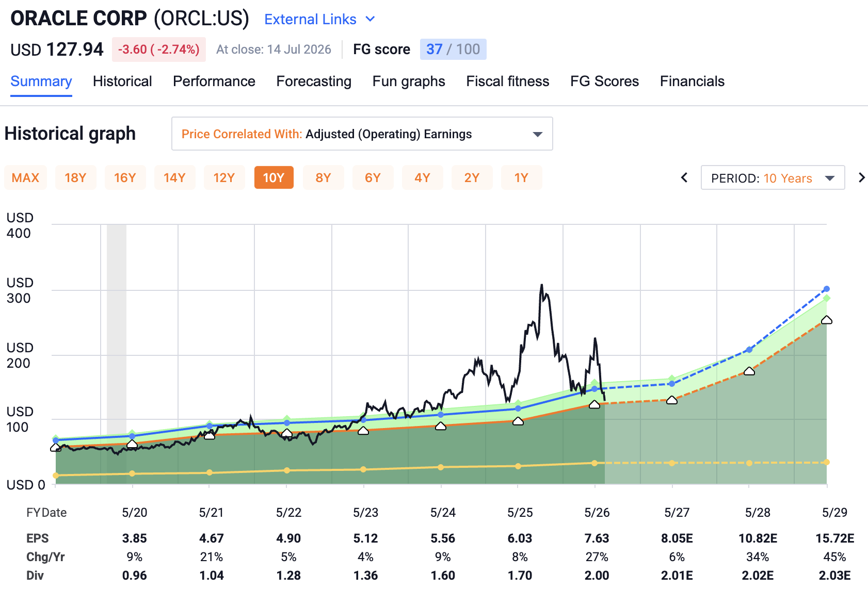The image size is (868, 589).
Task: Switch to the Summary tab
Action: (x=41, y=81)
